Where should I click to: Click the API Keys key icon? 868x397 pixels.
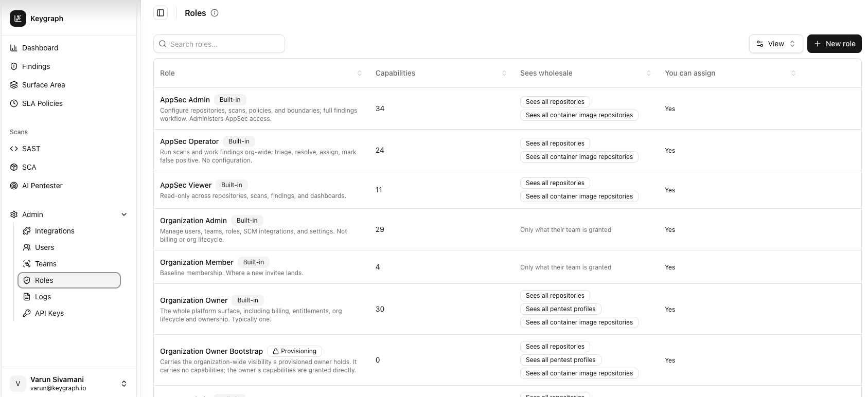27,313
